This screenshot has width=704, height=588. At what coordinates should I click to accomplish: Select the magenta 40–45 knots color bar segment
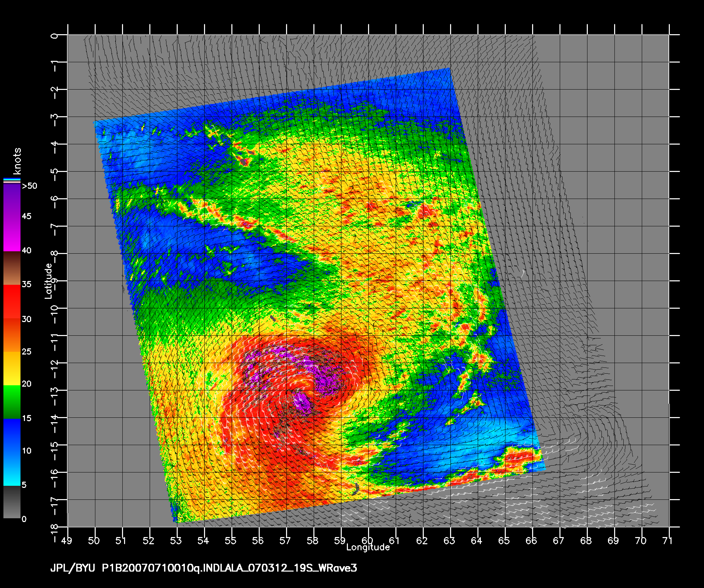click(12, 235)
